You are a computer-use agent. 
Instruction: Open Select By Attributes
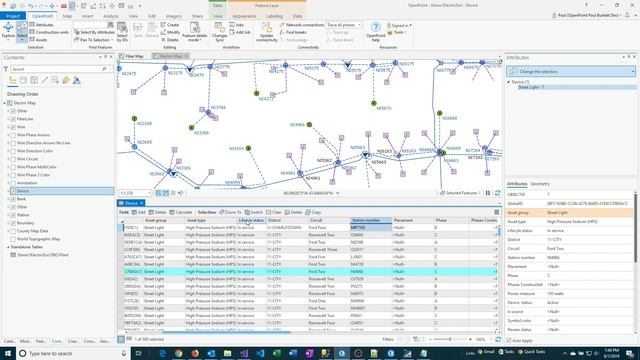click(x=94, y=32)
